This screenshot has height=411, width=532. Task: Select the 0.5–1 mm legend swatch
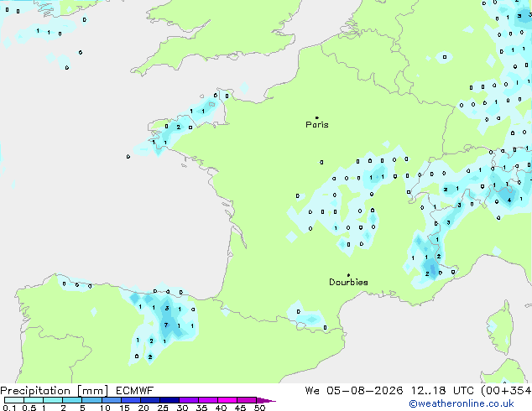(34, 400)
